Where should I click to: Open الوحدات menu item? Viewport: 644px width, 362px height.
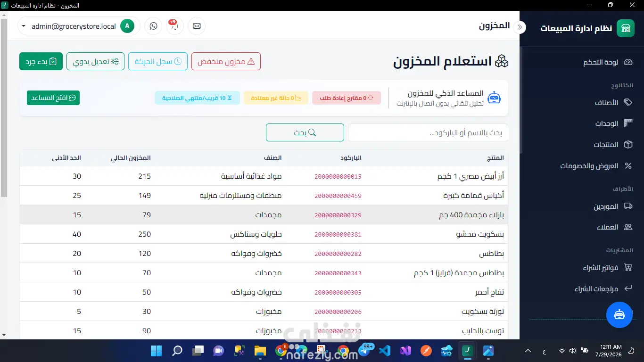606,123
